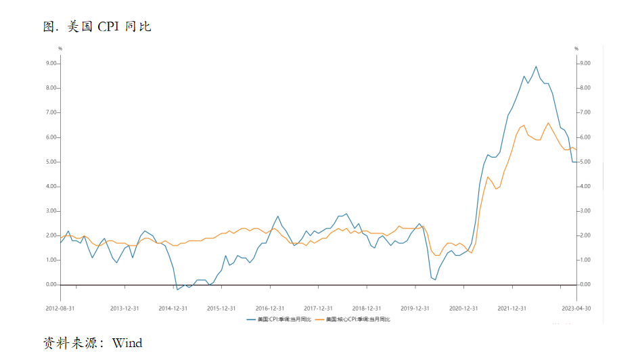Click the 5.00 label on right axis
The image size is (636, 364).
(585, 162)
